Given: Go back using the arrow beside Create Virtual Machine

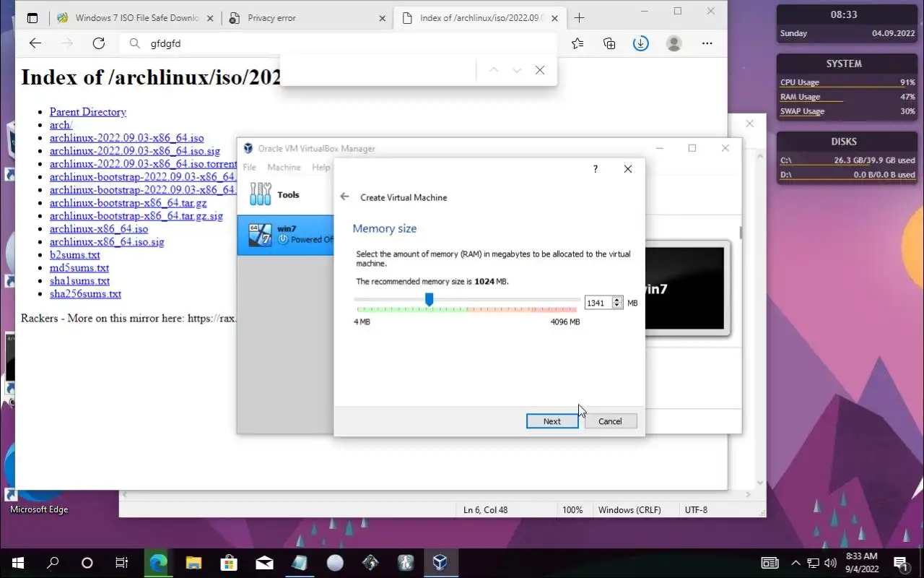Looking at the screenshot, I should [x=345, y=197].
